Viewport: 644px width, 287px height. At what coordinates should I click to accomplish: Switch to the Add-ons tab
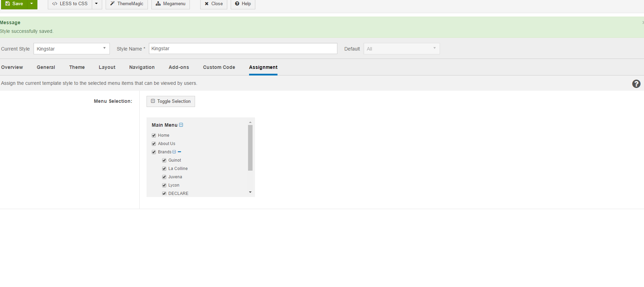pos(179,67)
